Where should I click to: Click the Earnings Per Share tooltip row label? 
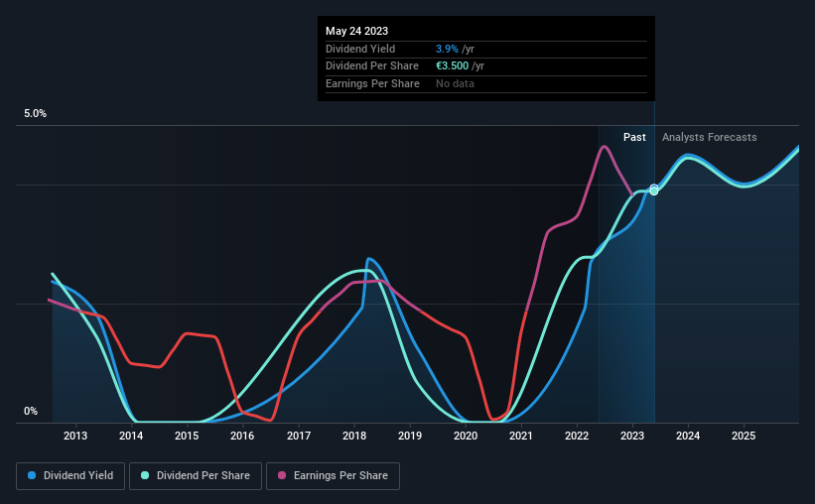point(372,83)
